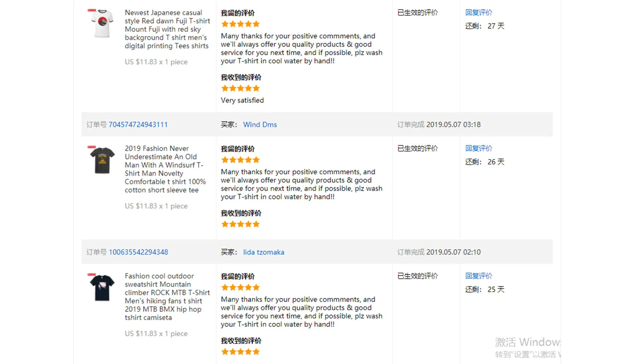View buyer lida tzomaka profile
Image resolution: width=634 pixels, height=364 pixels.
coord(263,252)
